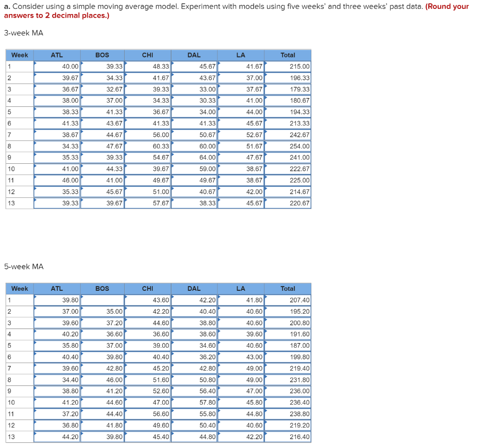Click 5-week MA ATL week 13 cell 44.20
The image size is (478, 448).
coord(57,437)
